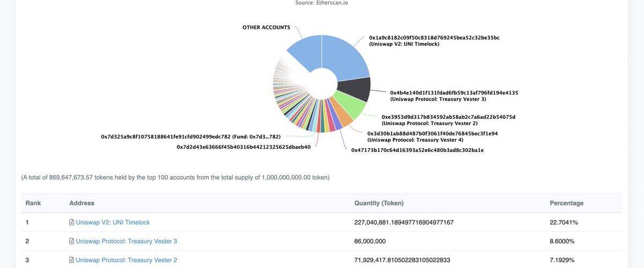Click the 0x7d2d43e63666... chart label

244,147
